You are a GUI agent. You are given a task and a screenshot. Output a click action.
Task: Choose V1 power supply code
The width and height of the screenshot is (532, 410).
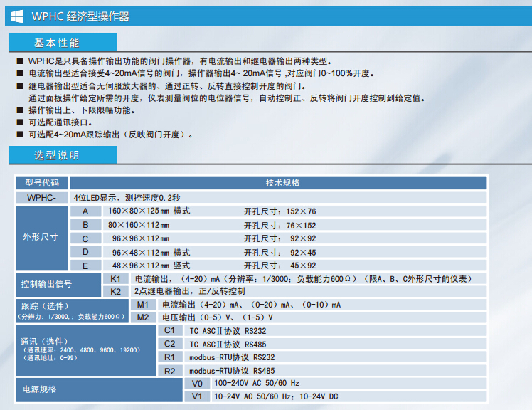[198, 396]
